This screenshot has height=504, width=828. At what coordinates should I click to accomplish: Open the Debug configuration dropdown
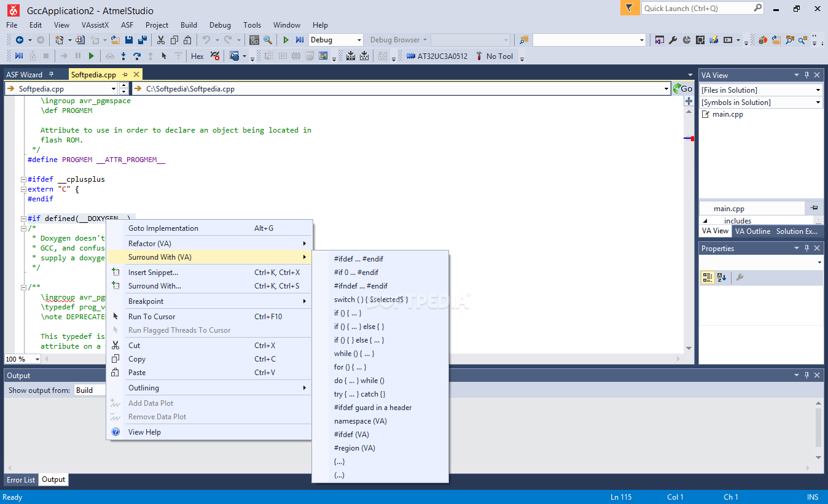359,40
